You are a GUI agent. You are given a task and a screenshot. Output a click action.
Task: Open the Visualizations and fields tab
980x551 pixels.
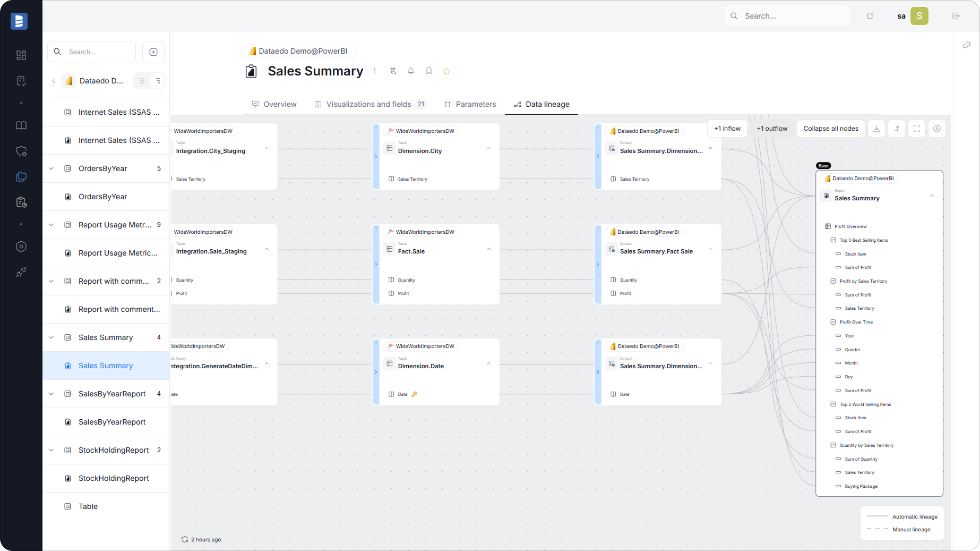point(369,104)
